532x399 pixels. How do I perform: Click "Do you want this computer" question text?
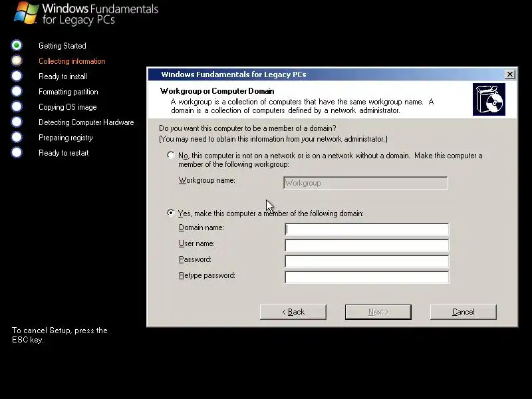[247, 128]
